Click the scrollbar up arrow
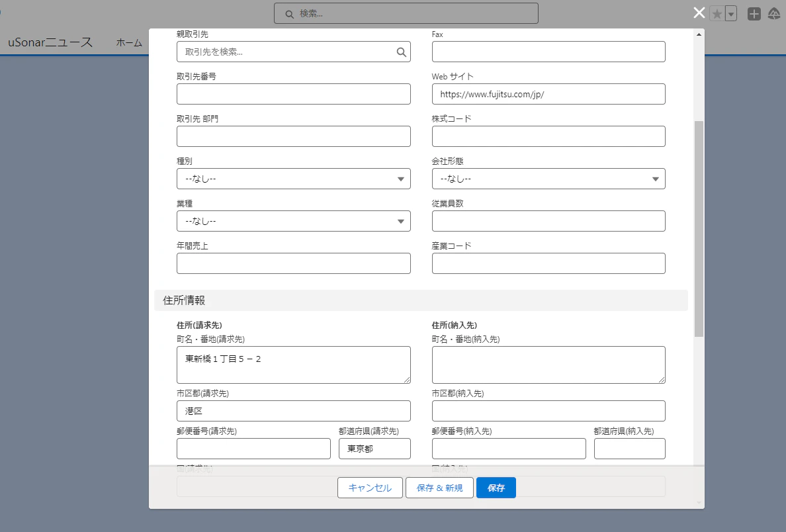The height and width of the screenshot is (532, 786). pos(699,34)
